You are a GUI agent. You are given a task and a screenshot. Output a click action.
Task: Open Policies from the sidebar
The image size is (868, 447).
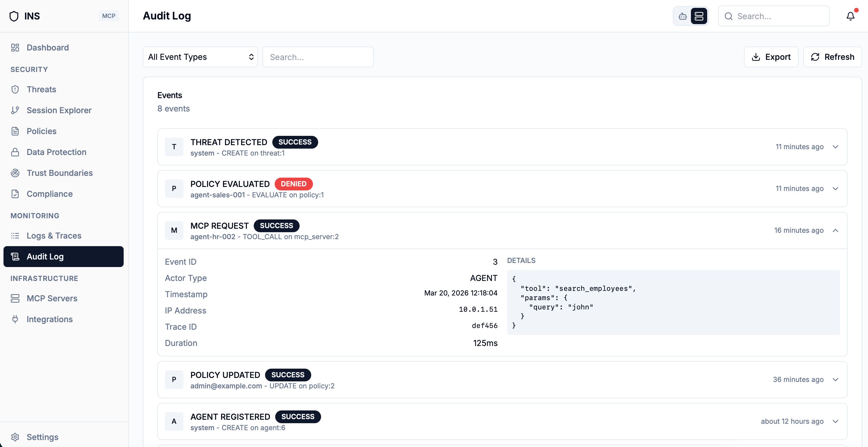coord(63,131)
